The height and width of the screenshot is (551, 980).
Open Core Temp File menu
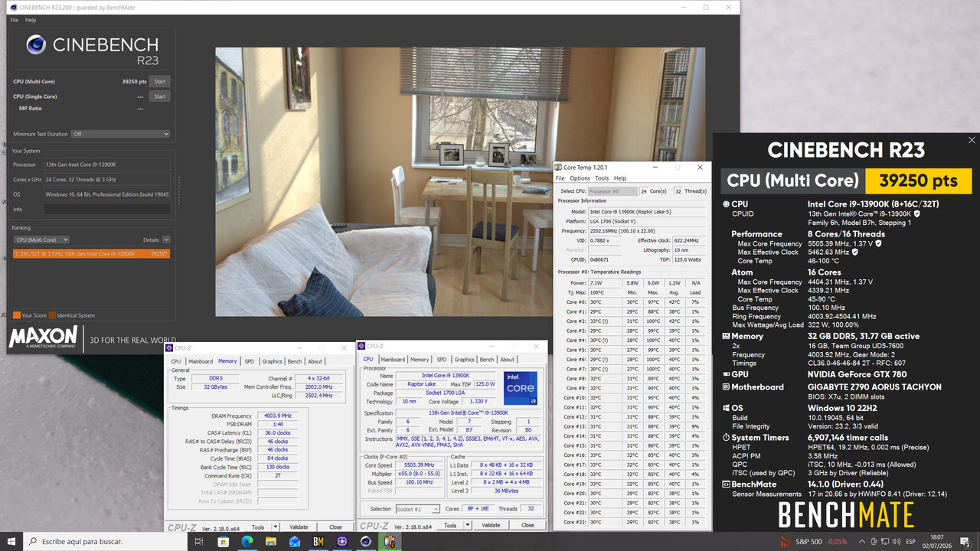pyautogui.click(x=561, y=178)
